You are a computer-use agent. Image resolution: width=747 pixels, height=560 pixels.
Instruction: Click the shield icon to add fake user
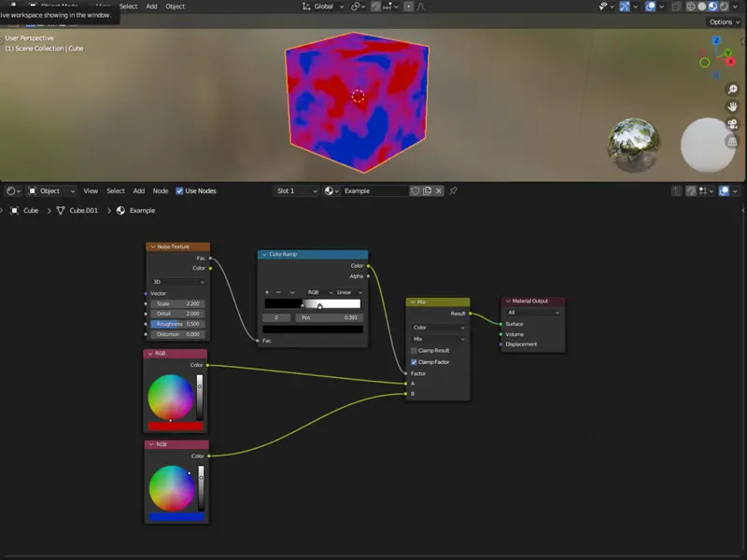(x=416, y=191)
